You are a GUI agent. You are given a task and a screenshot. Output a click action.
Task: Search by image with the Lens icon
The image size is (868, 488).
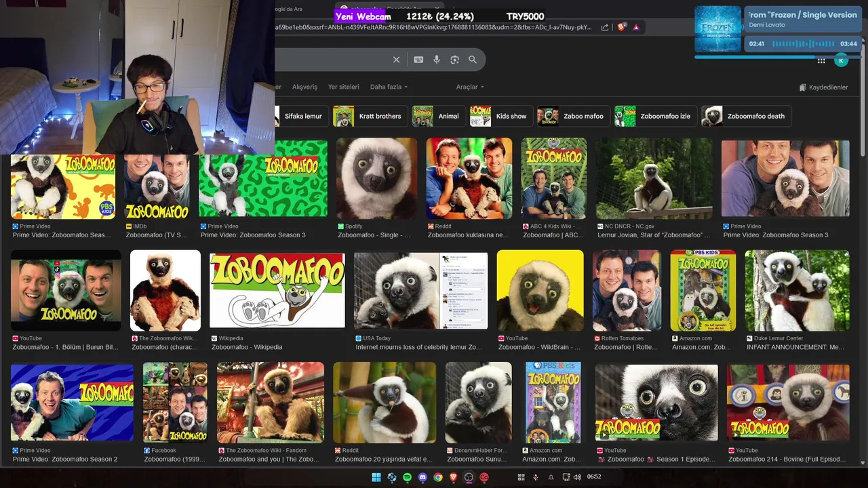(454, 60)
